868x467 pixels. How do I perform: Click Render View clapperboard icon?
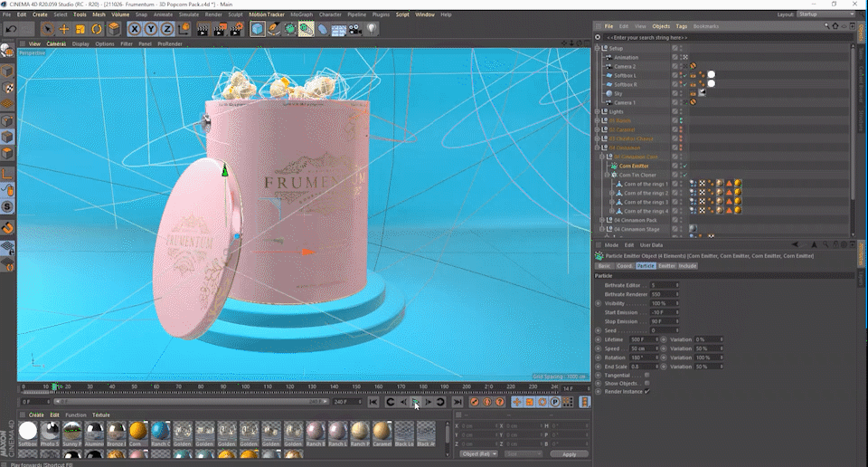pos(203,29)
